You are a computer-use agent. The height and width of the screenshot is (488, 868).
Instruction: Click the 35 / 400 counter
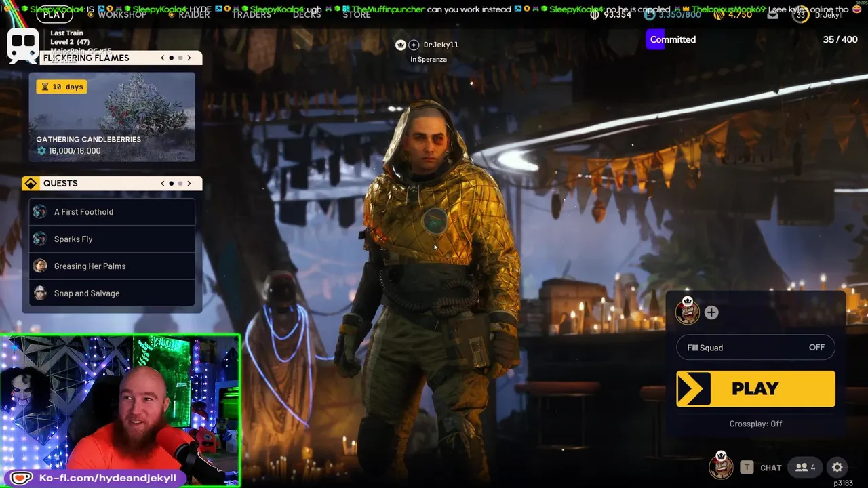click(x=840, y=39)
